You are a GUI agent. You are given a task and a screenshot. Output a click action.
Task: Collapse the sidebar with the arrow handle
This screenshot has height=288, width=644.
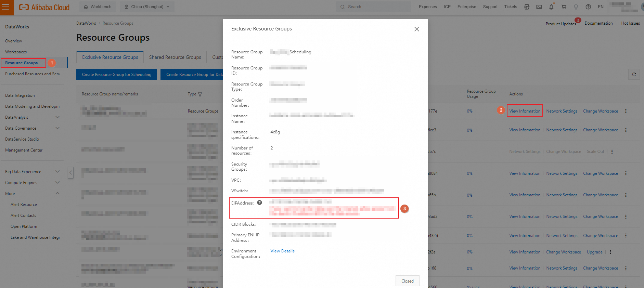71,172
